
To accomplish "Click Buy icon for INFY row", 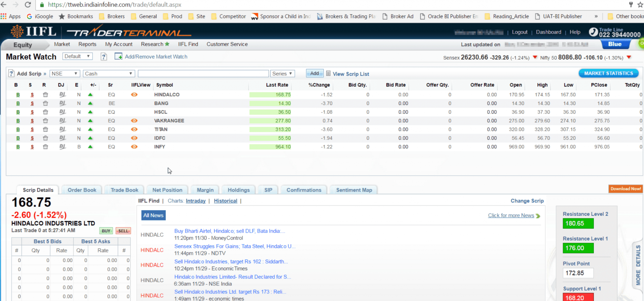I will point(18,147).
